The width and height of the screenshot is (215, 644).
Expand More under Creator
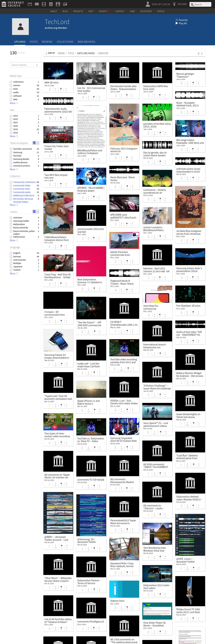pyautogui.click(x=14, y=241)
